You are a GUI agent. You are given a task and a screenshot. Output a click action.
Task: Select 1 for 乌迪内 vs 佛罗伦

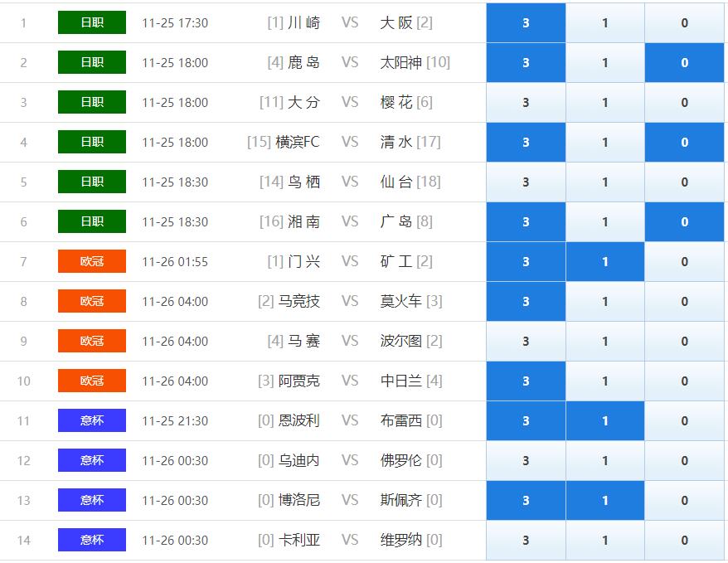(605, 461)
